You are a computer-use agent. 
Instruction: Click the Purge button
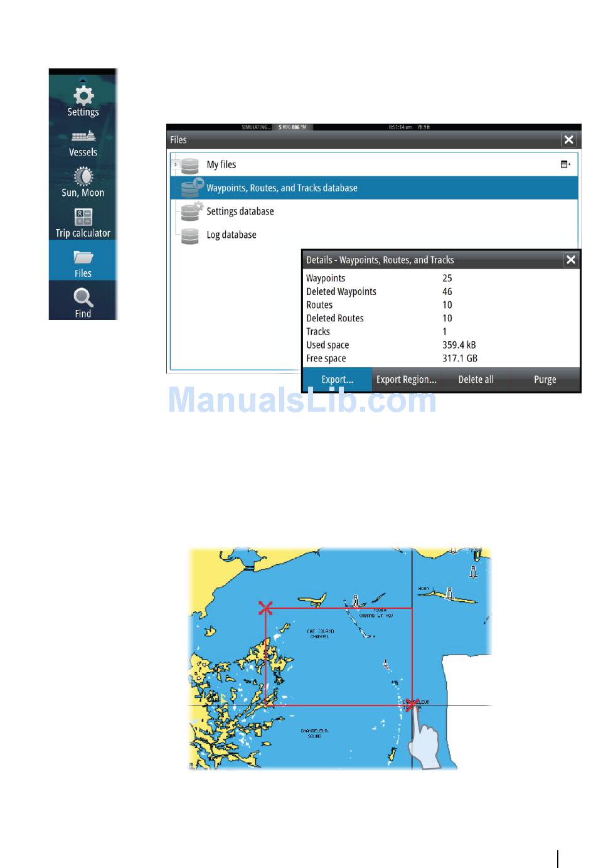click(545, 380)
